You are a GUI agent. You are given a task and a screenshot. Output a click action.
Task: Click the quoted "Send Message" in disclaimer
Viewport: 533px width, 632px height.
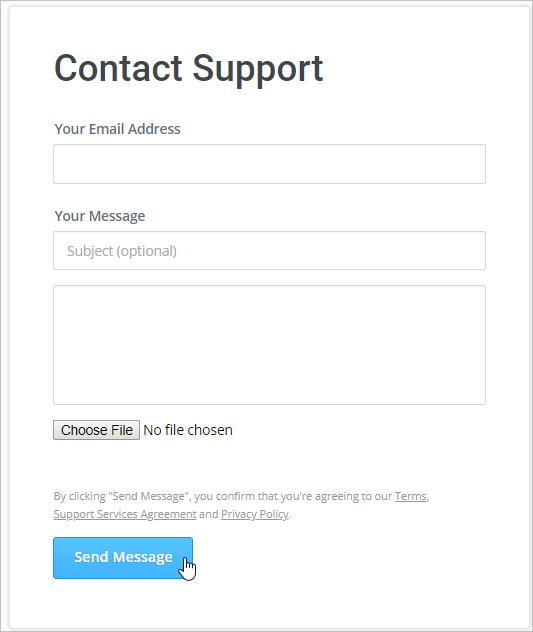tap(149, 496)
